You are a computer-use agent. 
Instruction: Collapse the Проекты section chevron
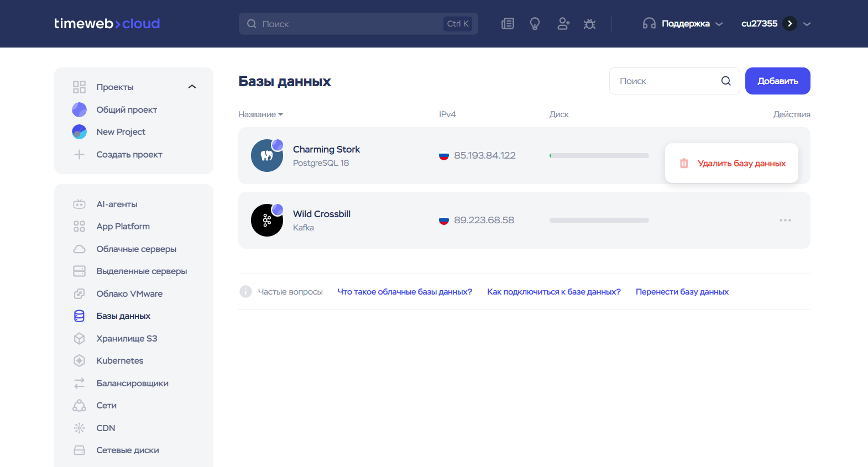point(192,87)
